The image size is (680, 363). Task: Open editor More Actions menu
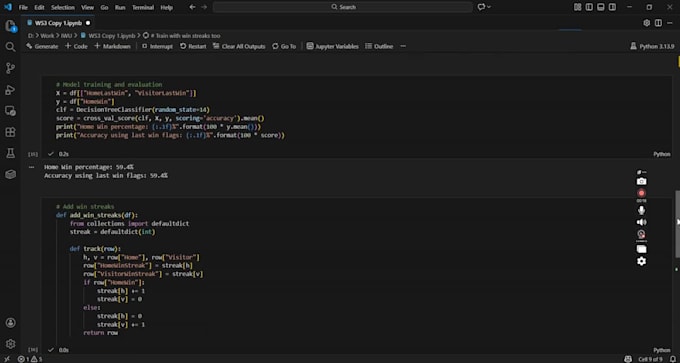(x=670, y=23)
